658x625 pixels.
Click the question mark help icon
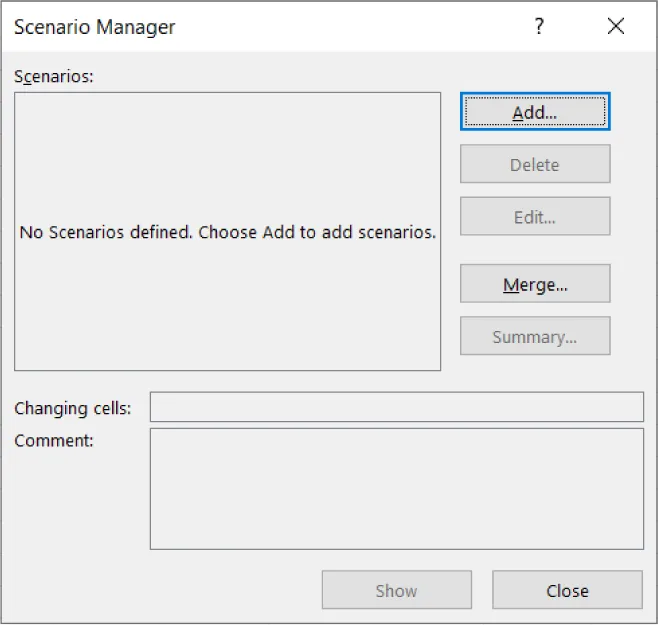pos(540,27)
